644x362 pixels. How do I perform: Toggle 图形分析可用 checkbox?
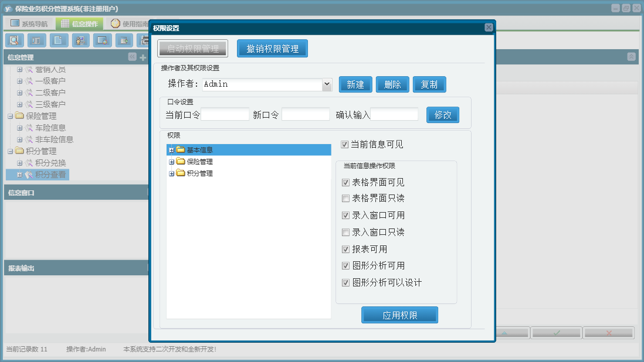pos(346,266)
